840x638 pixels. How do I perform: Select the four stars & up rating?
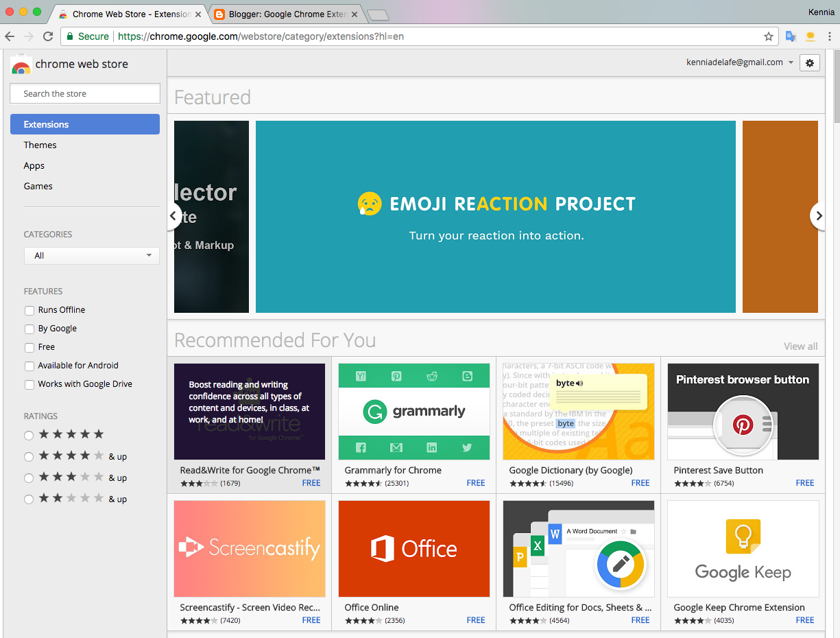[x=29, y=456]
